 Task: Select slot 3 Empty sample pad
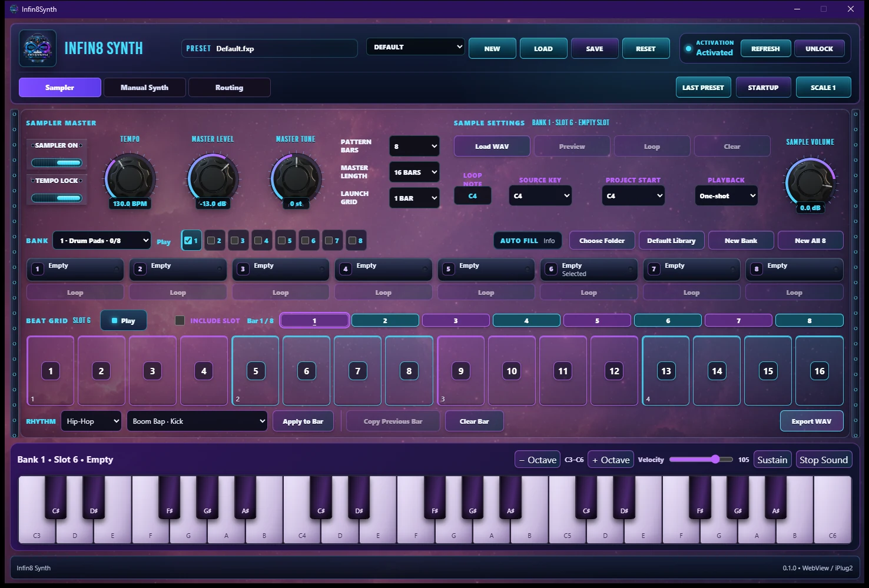281,269
